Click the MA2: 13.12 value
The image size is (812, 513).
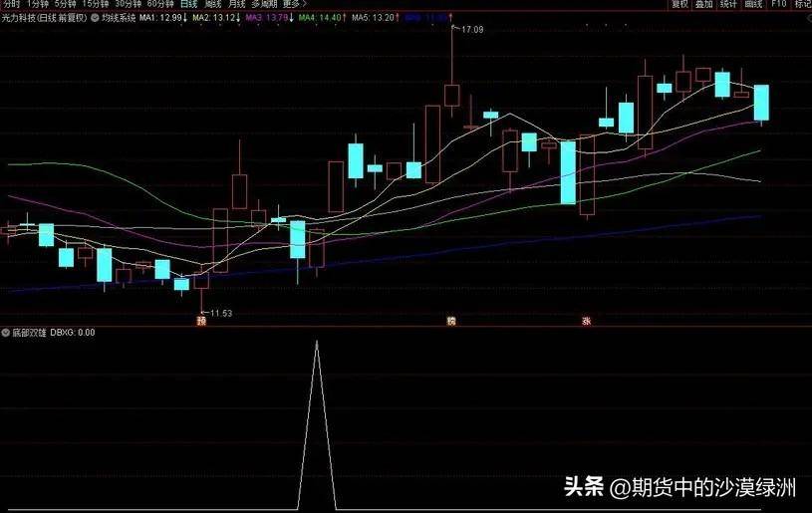(217, 18)
